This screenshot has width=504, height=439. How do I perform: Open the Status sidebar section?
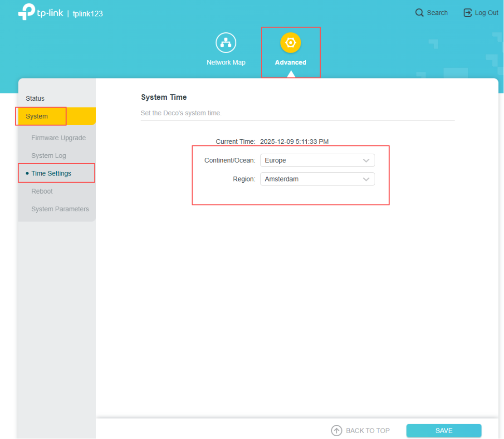[x=57, y=98]
